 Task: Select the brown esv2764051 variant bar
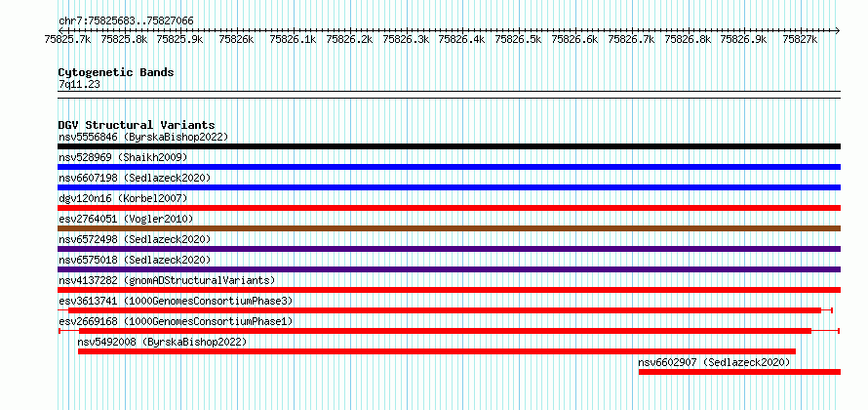tap(449, 228)
